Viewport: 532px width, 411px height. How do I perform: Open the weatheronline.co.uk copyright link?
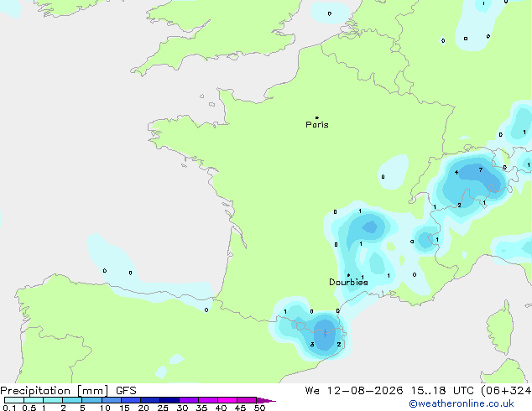[462, 404]
